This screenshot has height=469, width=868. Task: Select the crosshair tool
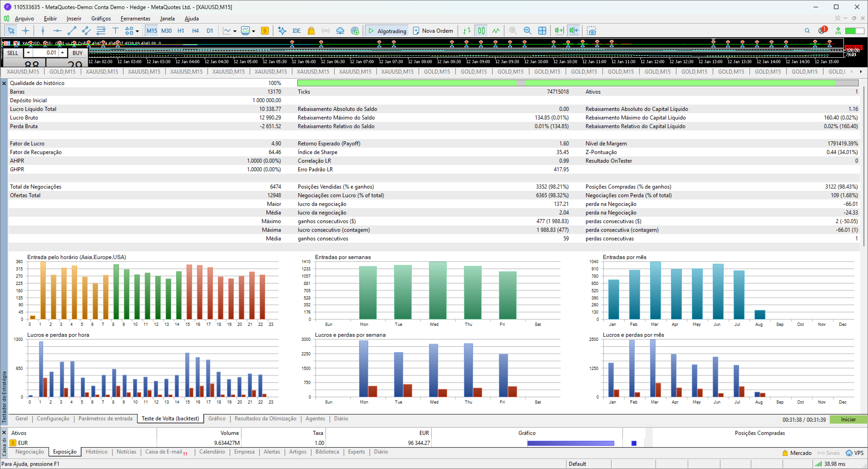pyautogui.click(x=26, y=31)
